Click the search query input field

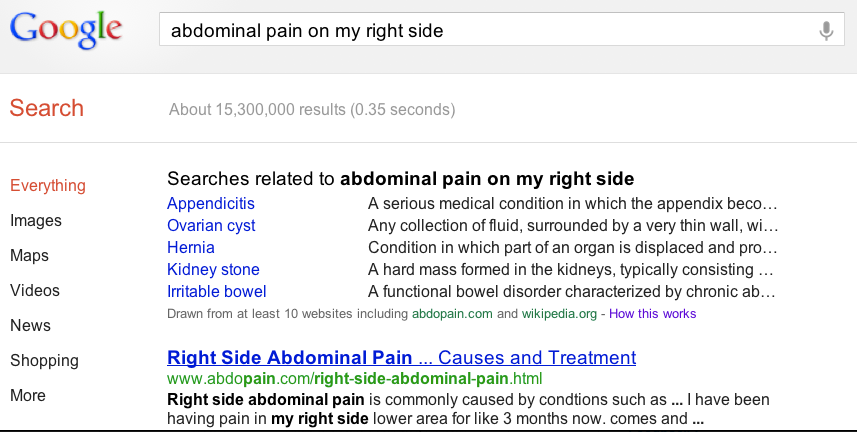click(x=490, y=31)
